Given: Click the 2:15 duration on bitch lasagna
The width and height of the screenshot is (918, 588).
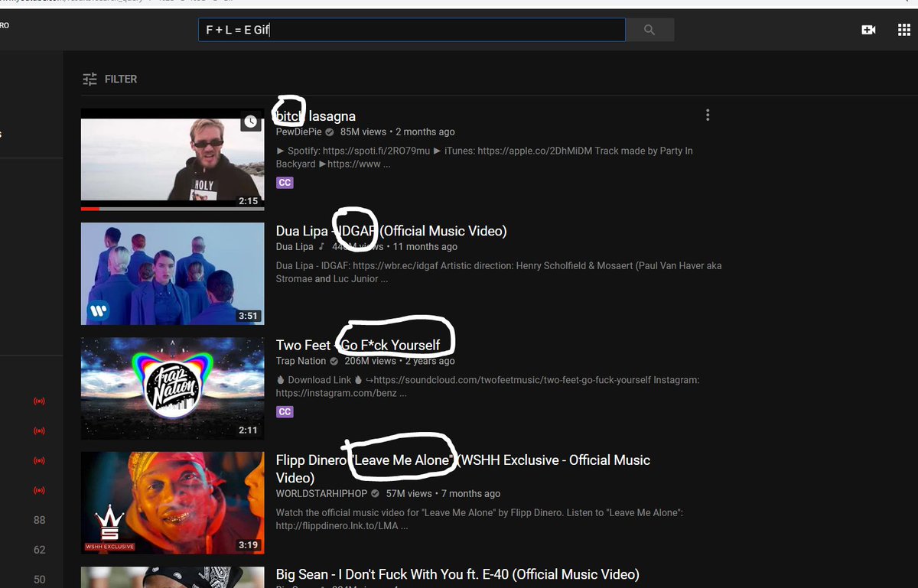Looking at the screenshot, I should coord(248,201).
